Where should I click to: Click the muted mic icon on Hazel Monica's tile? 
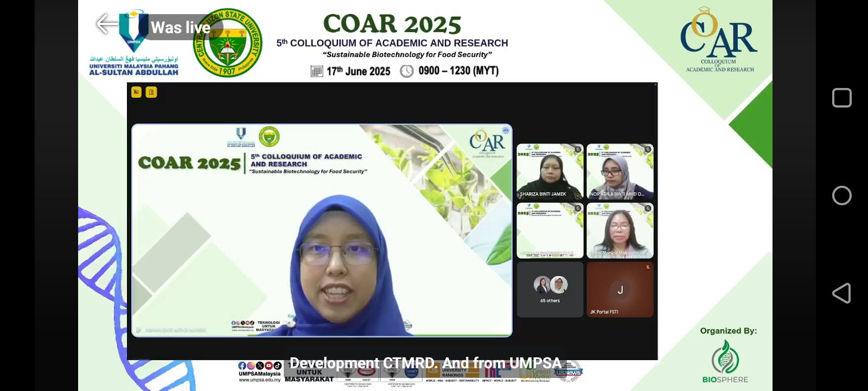click(648, 208)
